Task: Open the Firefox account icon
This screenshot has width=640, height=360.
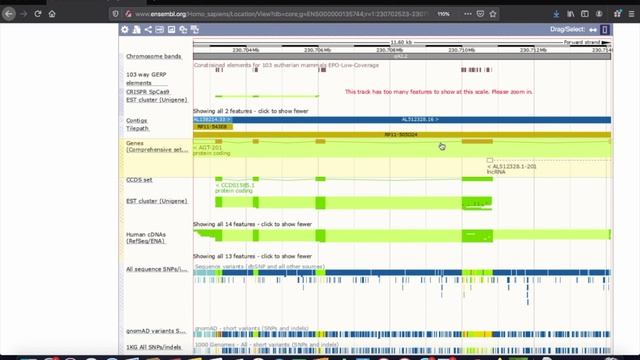Action: tap(599, 14)
